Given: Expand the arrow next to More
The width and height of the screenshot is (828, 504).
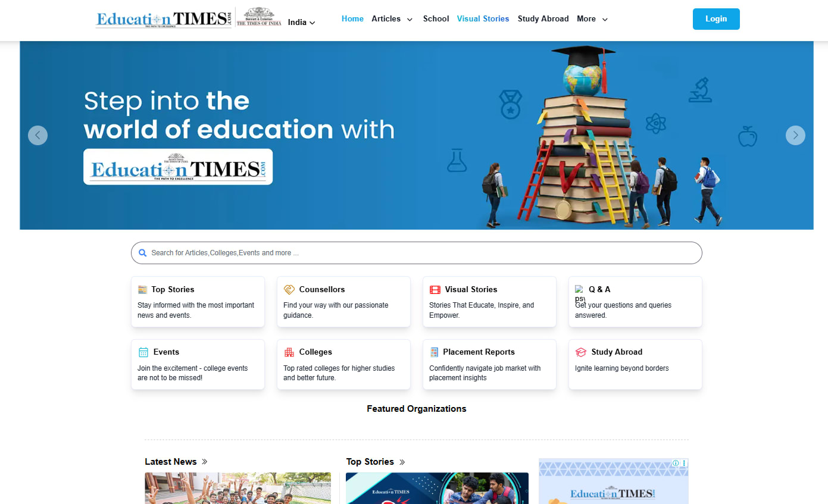Looking at the screenshot, I should (605, 20).
